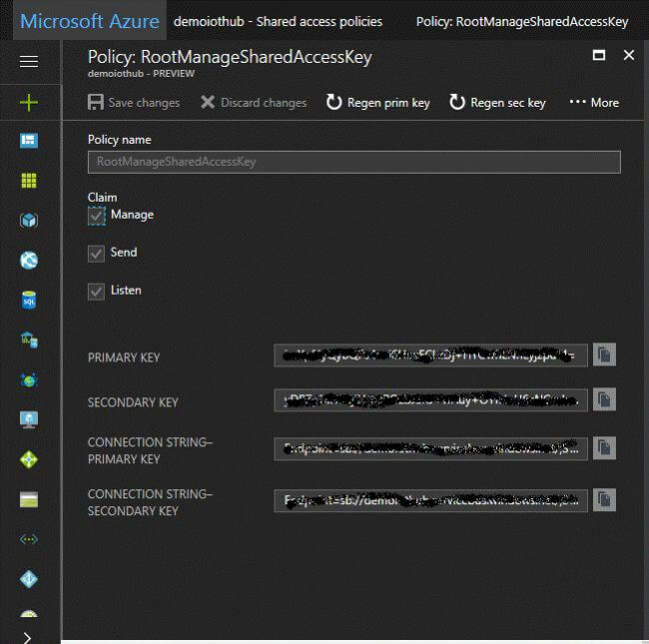The width and height of the screenshot is (649, 644).
Task: Open the SQL data warehouse sidebar icon
Action: pyautogui.click(x=29, y=339)
